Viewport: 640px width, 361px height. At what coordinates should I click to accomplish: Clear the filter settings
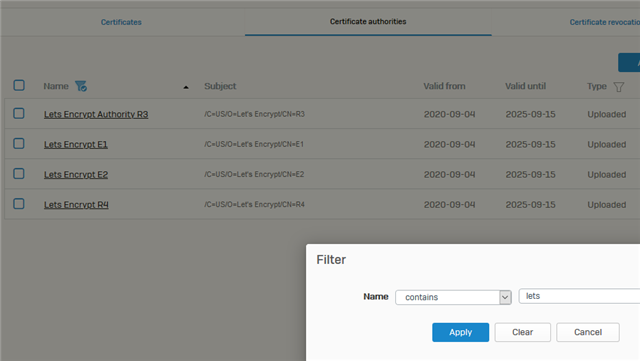(x=522, y=332)
